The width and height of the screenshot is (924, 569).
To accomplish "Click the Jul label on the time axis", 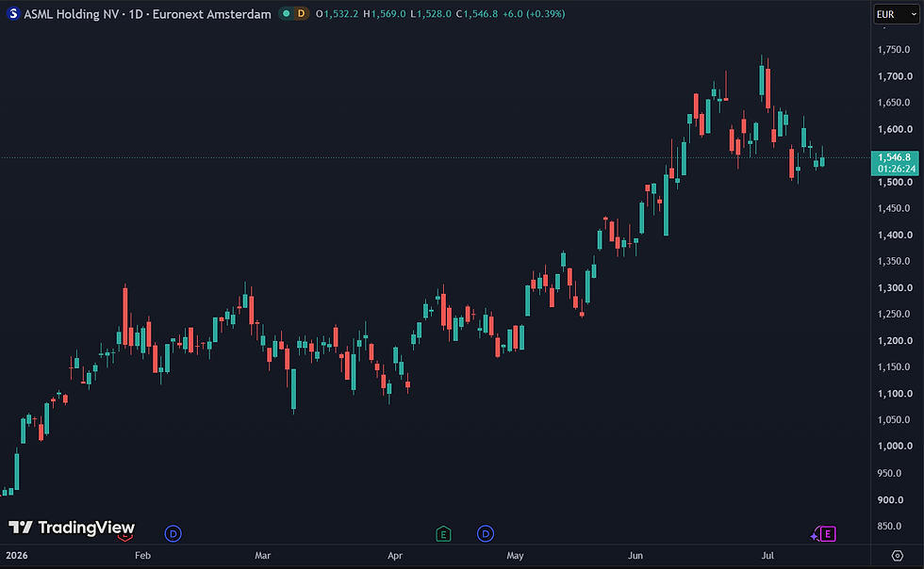I will pyautogui.click(x=767, y=556).
